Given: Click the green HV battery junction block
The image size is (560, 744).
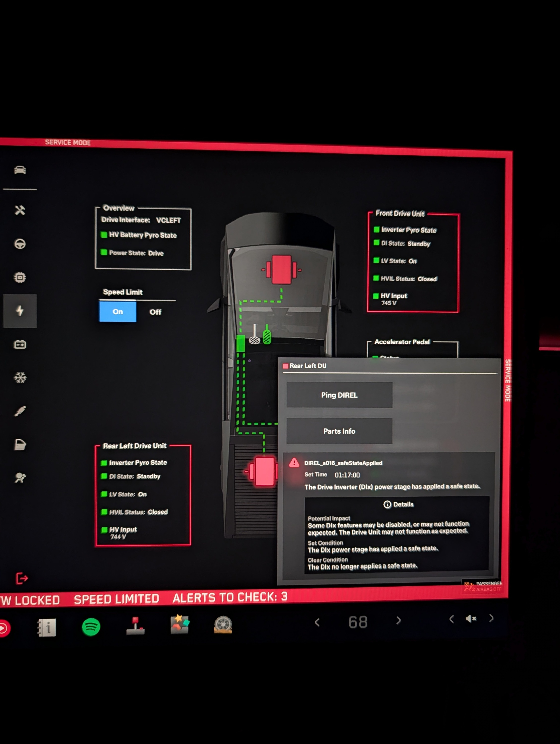Looking at the screenshot, I should [x=241, y=343].
